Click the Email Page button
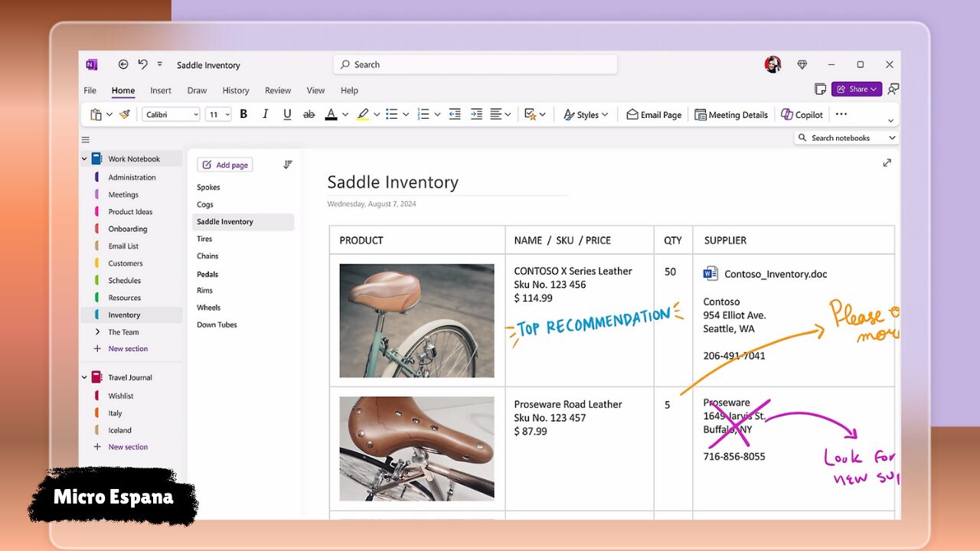The height and width of the screenshot is (551, 980). coord(653,115)
